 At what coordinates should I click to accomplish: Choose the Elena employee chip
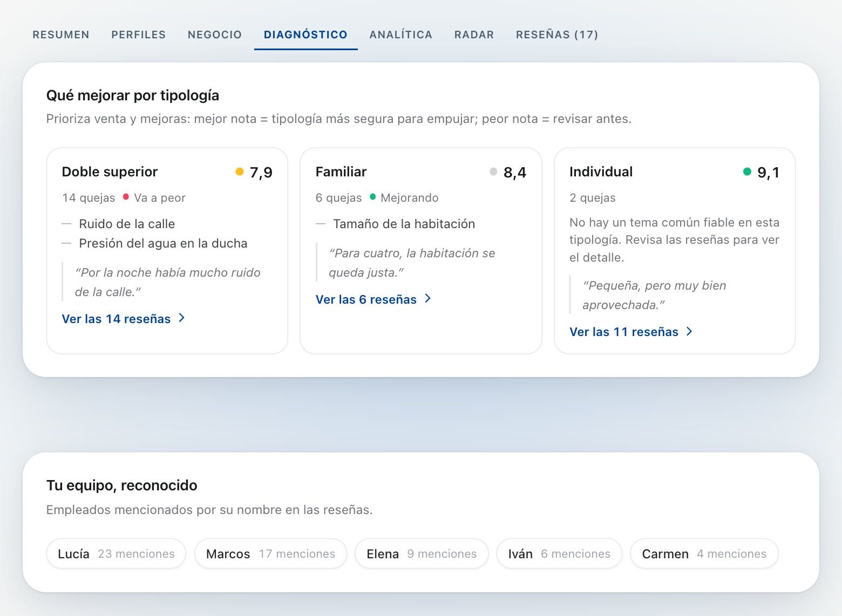tap(422, 553)
